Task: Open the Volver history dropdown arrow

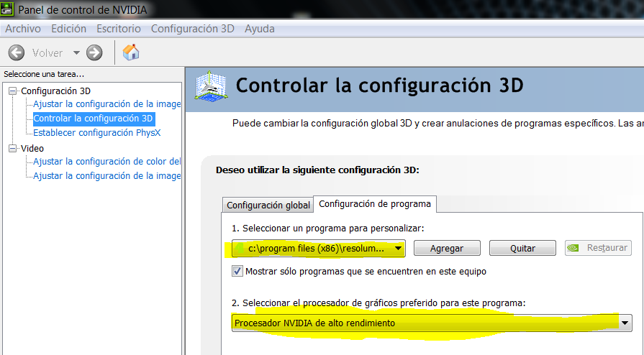Action: [x=77, y=52]
